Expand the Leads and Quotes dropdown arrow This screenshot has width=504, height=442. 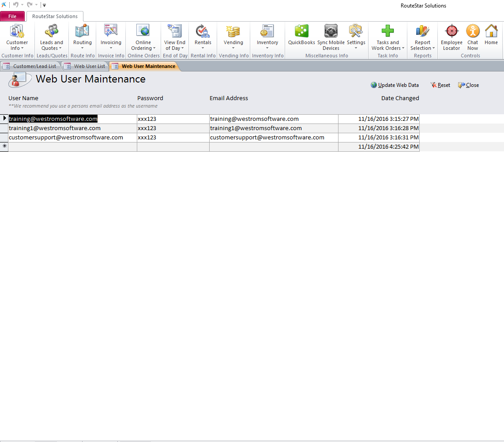click(60, 48)
